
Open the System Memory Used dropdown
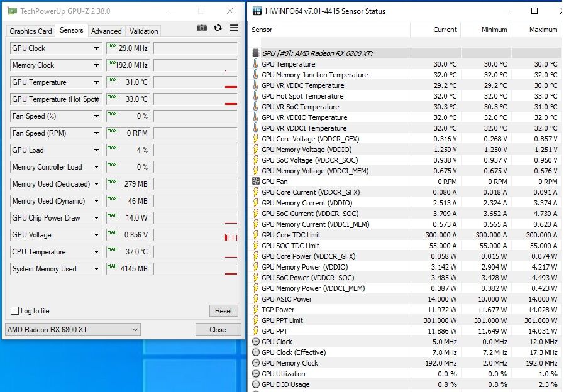point(96,269)
